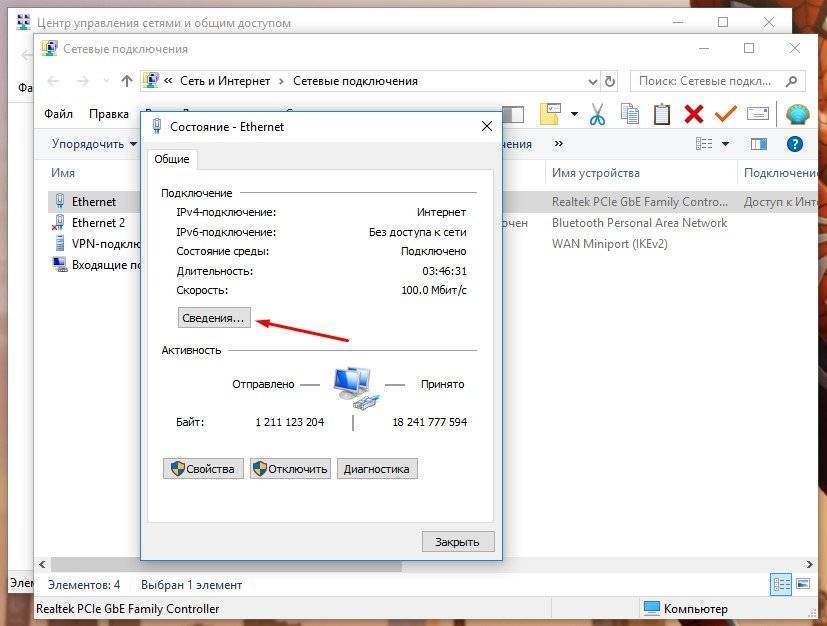This screenshot has height=626, width=827.
Task: Click Bluetooth Personal Area Network cell
Action: pyautogui.click(x=639, y=223)
